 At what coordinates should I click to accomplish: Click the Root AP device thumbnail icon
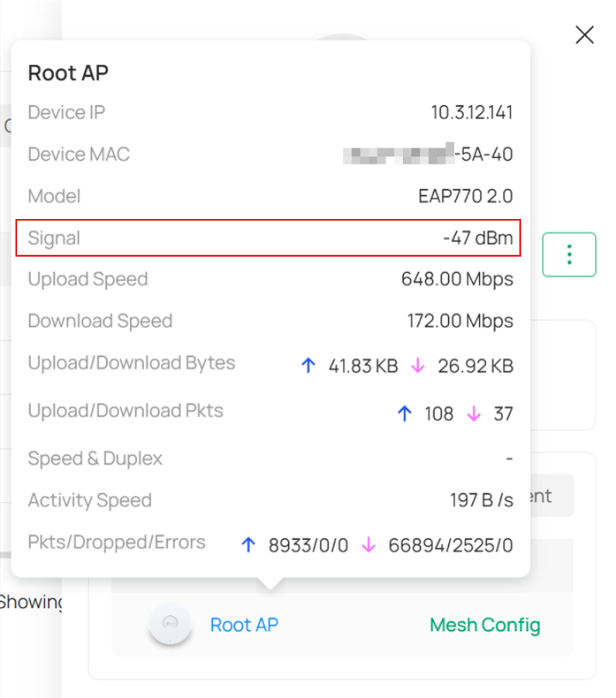[x=170, y=623]
